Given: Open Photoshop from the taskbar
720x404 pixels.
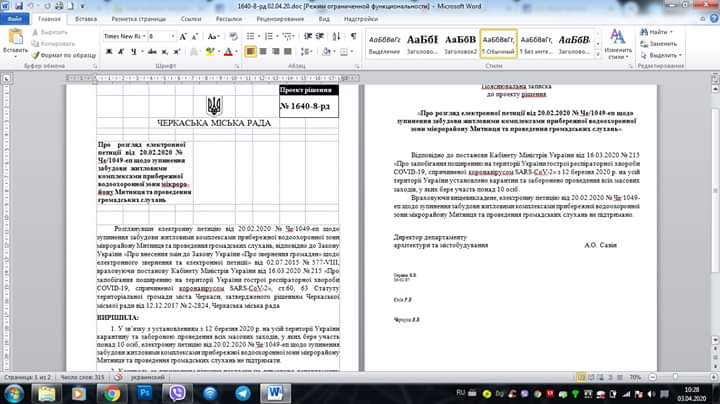Looking at the screenshot, I should [144, 393].
